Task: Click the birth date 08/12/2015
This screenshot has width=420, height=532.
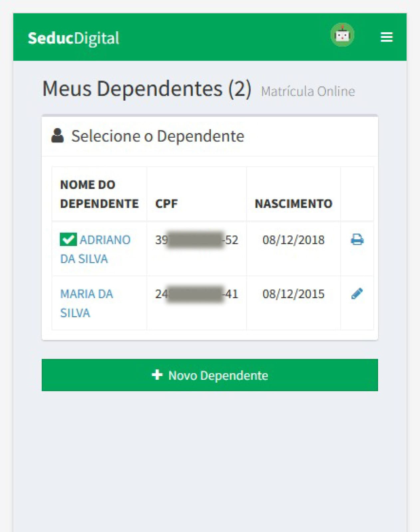Action: pyautogui.click(x=293, y=294)
